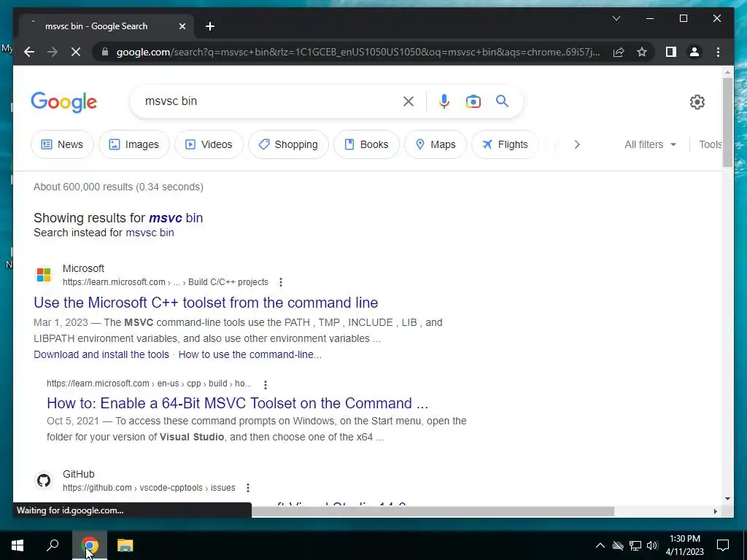Screen dimensions: 747x560
Task: Click the Chrome icon on the taskbar
Action: (x=90, y=545)
